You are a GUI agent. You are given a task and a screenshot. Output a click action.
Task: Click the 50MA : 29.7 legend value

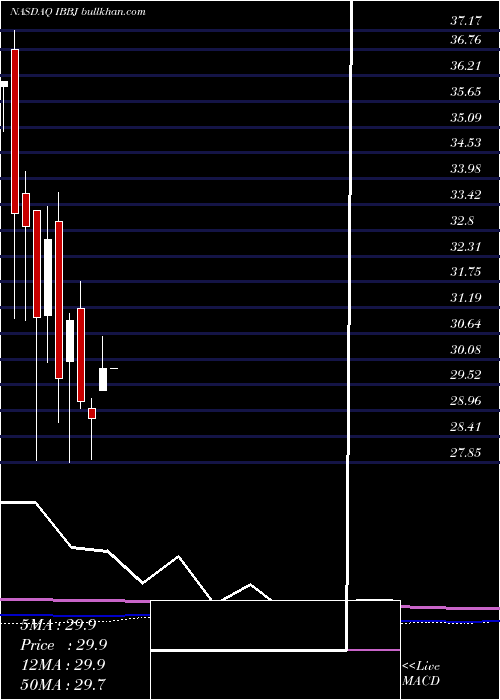point(63,684)
